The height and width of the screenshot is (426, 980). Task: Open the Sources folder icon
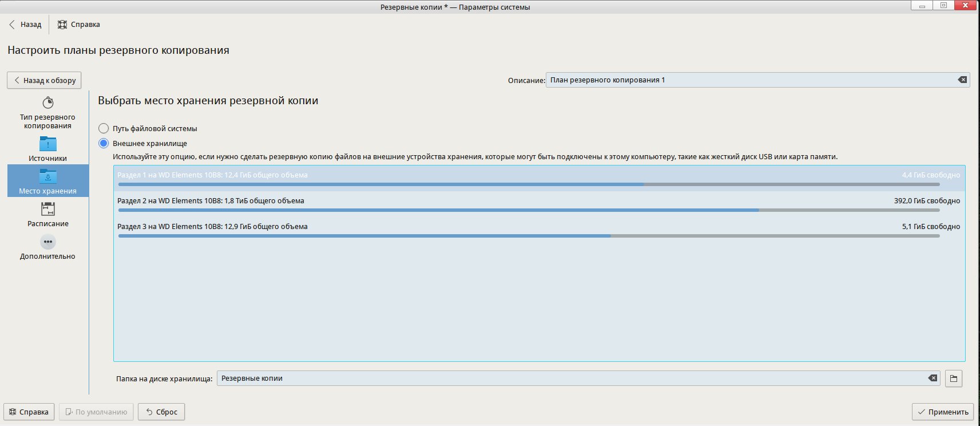(x=48, y=144)
